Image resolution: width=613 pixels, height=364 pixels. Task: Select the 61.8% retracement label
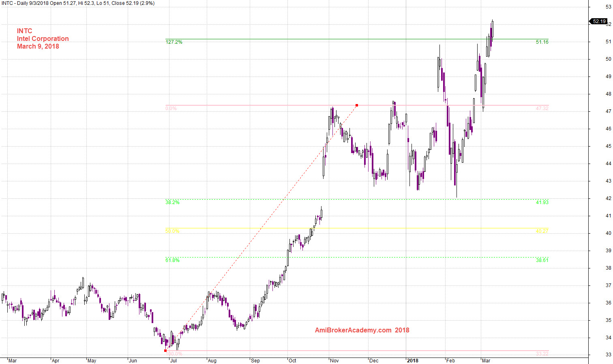[172, 260]
